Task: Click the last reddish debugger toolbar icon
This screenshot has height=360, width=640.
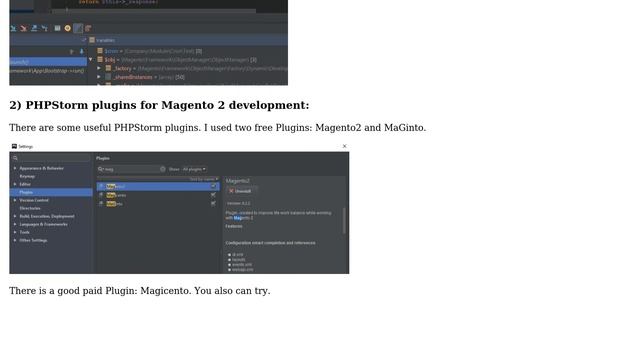Action: pos(88,28)
